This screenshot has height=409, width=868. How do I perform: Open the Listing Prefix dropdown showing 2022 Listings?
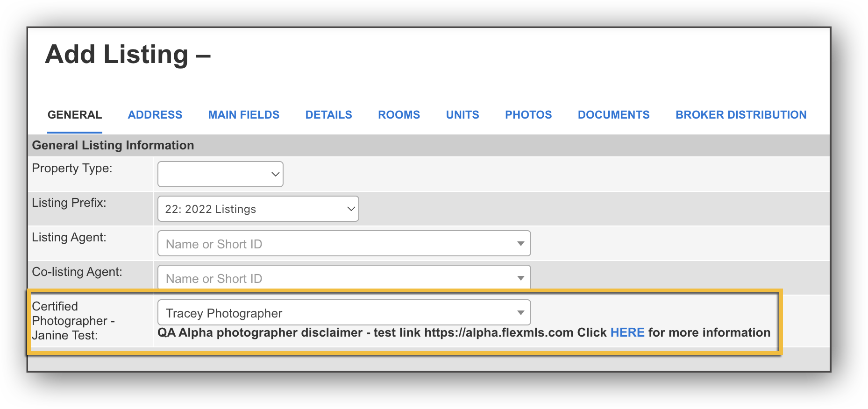click(x=258, y=209)
